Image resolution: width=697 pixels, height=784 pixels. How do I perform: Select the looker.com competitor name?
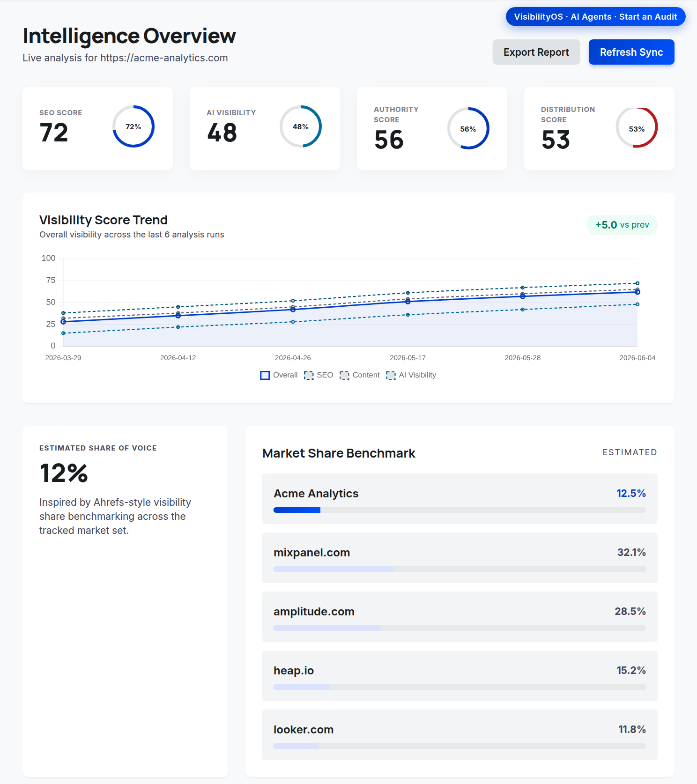click(304, 730)
